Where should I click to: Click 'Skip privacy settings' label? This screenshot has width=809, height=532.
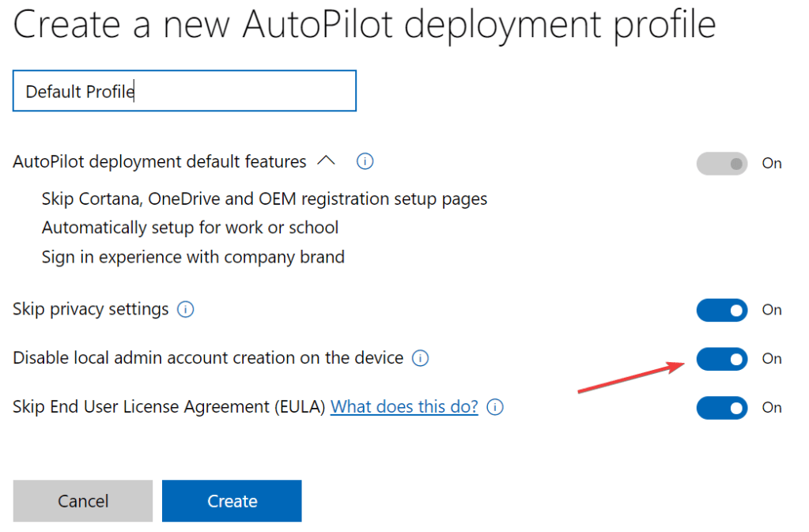click(x=91, y=309)
